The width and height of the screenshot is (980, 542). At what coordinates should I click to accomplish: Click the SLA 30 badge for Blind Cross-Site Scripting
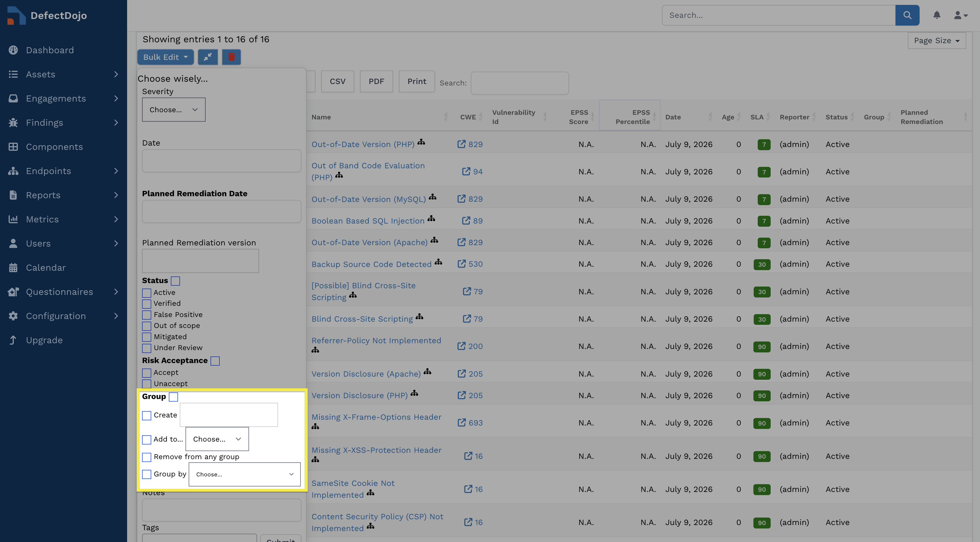point(762,319)
